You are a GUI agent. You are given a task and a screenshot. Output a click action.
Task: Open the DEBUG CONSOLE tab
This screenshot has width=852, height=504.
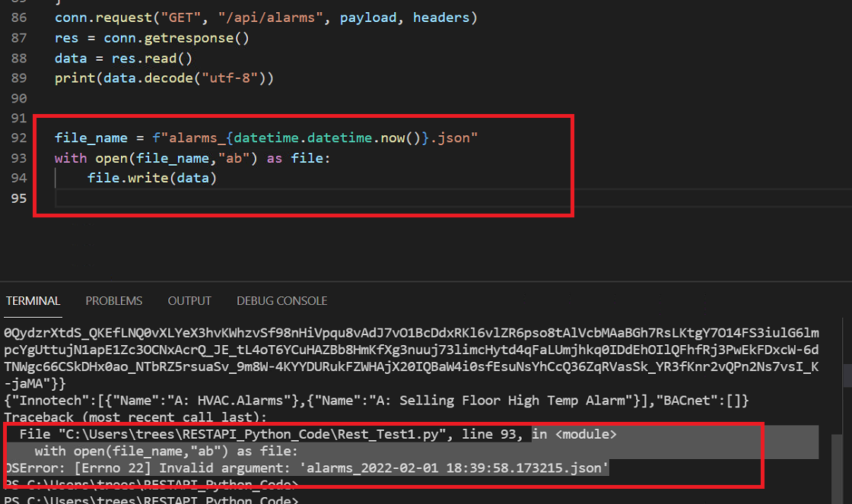pos(281,301)
